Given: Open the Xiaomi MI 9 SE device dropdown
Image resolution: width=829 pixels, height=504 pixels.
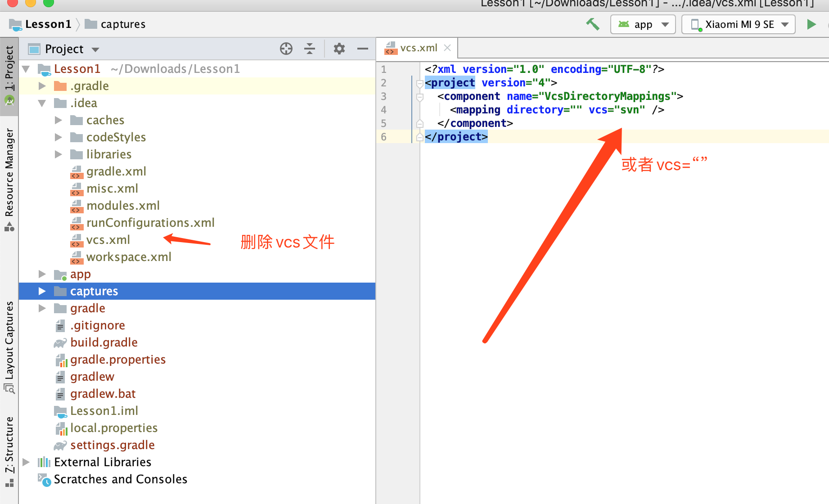Looking at the screenshot, I should click(x=738, y=24).
